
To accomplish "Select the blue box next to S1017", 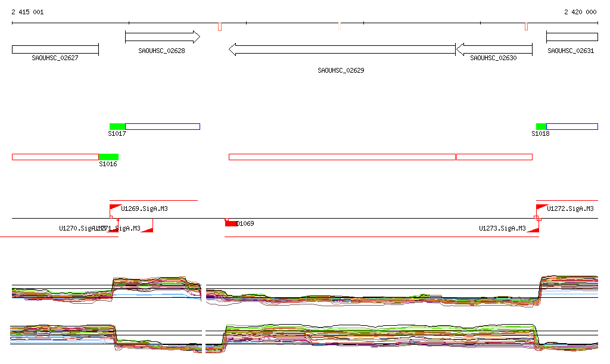I will click(163, 126).
